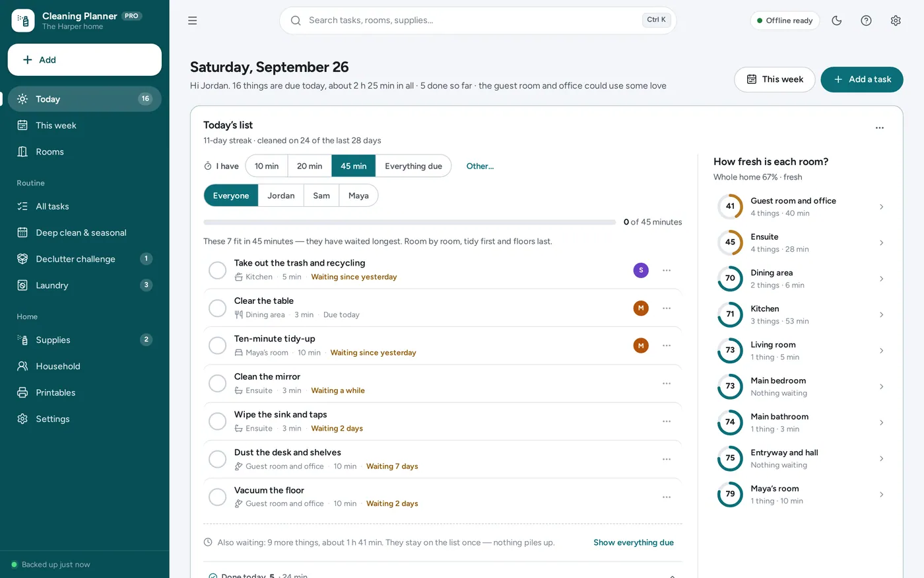Mark Clean the mirror as done
This screenshot has height=578, width=924.
click(217, 383)
